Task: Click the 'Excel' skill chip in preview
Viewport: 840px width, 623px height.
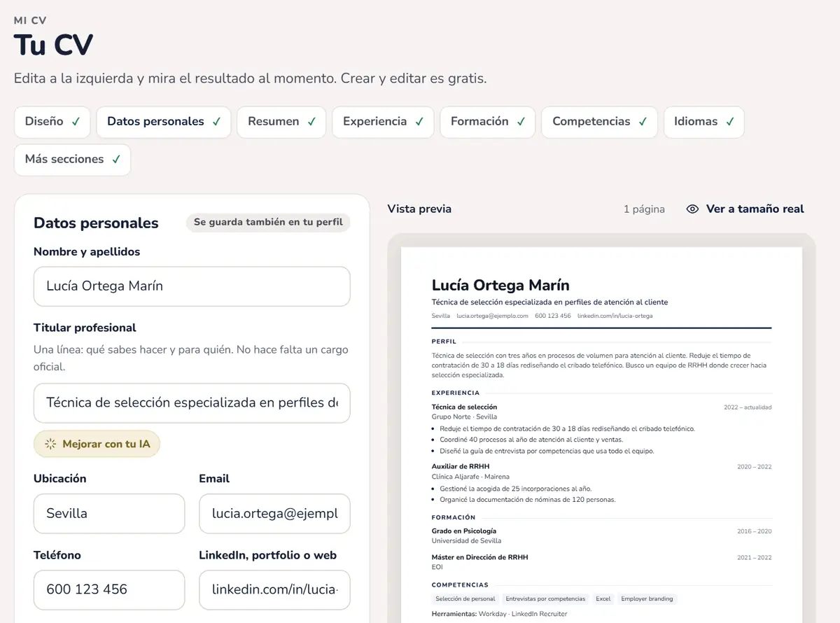Action: click(603, 598)
